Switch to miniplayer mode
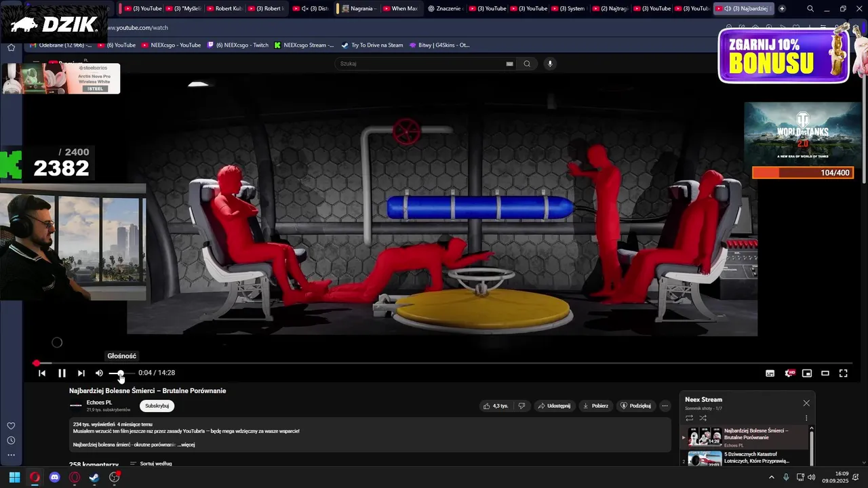This screenshot has height=488, width=868. click(807, 373)
